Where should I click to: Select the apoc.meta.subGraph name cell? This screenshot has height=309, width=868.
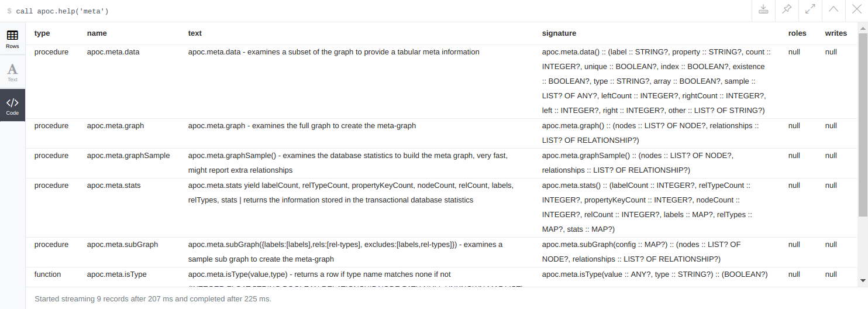point(122,245)
